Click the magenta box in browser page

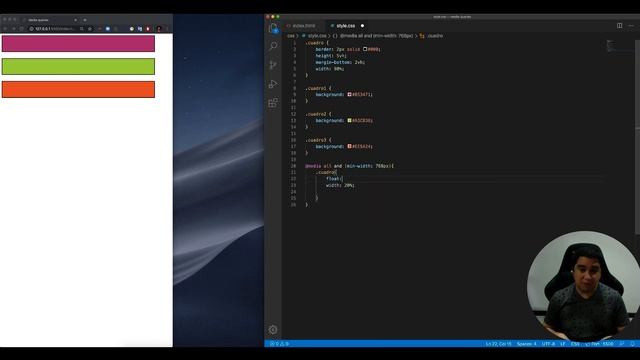click(x=78, y=43)
